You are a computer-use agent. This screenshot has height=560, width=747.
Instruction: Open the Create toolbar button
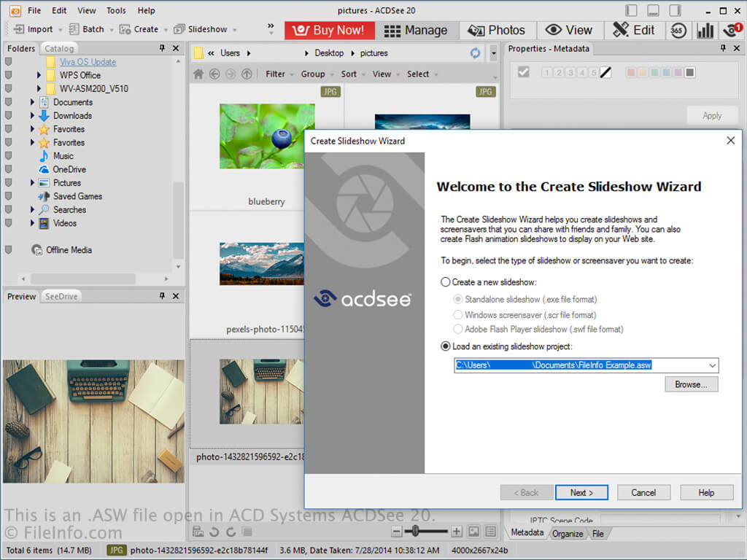(139, 29)
